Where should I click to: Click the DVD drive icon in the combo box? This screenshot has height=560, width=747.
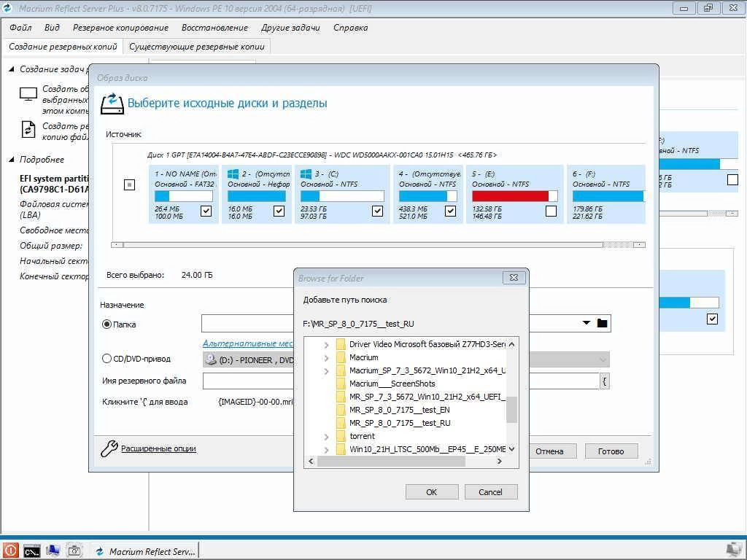211,359
